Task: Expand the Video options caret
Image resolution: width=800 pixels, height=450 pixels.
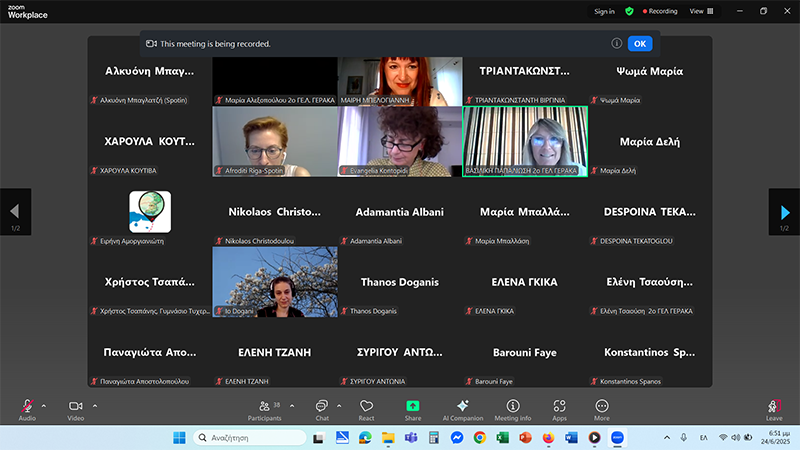Action: [95, 405]
